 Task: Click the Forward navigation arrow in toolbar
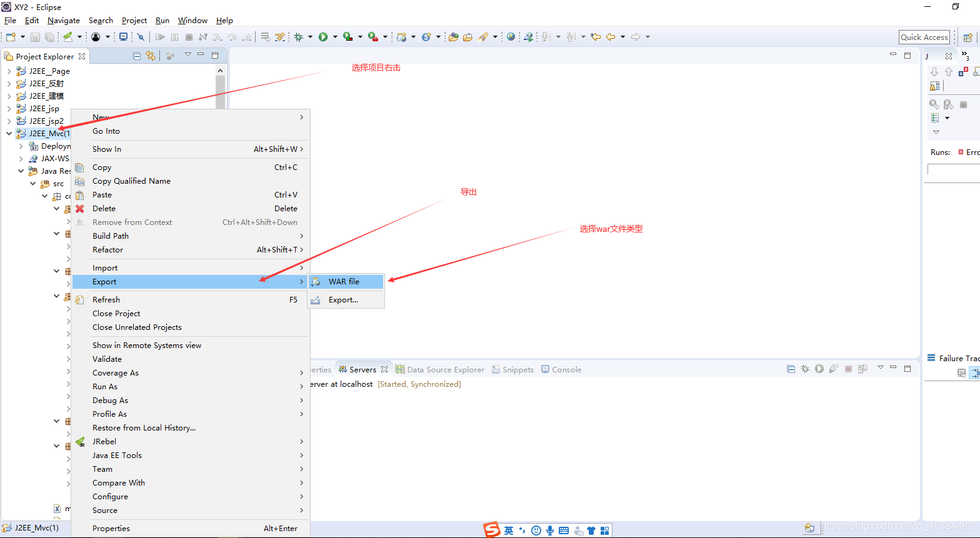(636, 37)
